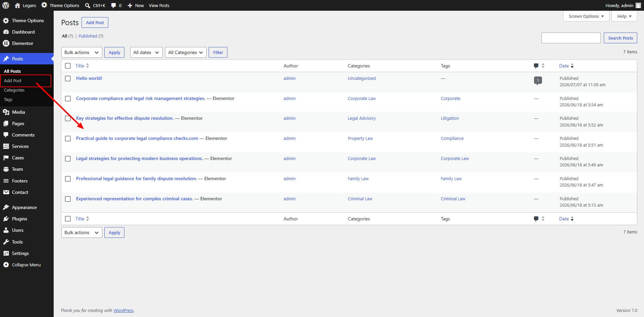This screenshot has width=644, height=317.
Task: Select Appearance in the sidebar menu
Action: coord(24,207)
